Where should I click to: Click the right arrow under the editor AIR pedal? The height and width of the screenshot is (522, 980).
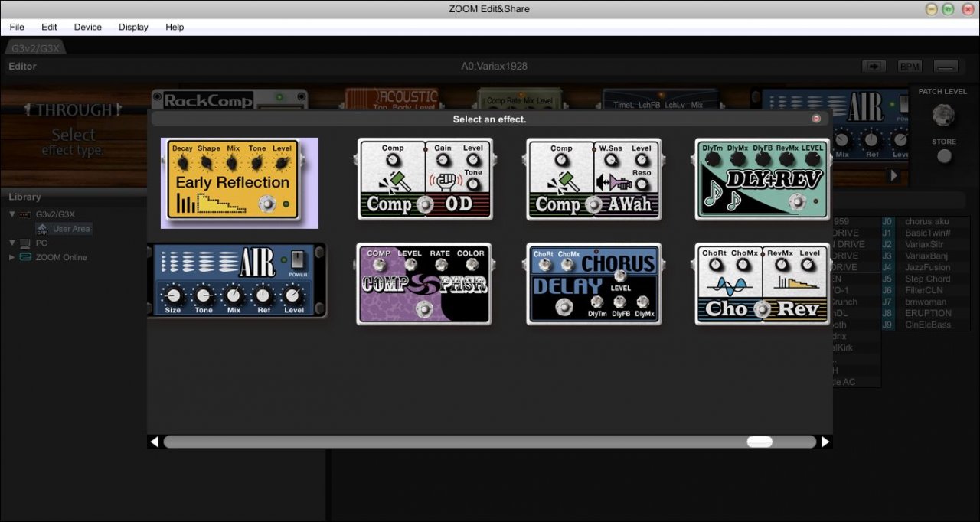pyautogui.click(x=893, y=175)
